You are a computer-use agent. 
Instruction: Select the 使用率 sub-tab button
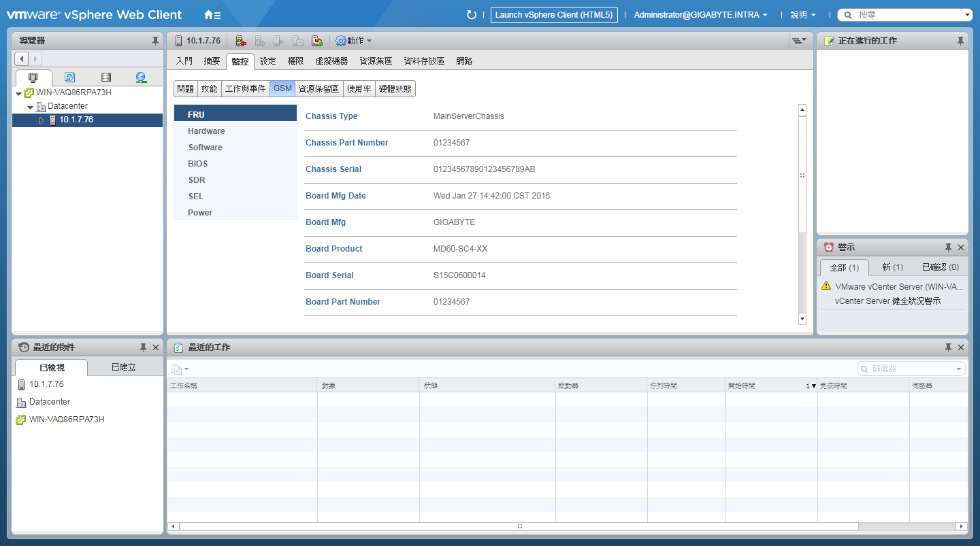coord(359,88)
